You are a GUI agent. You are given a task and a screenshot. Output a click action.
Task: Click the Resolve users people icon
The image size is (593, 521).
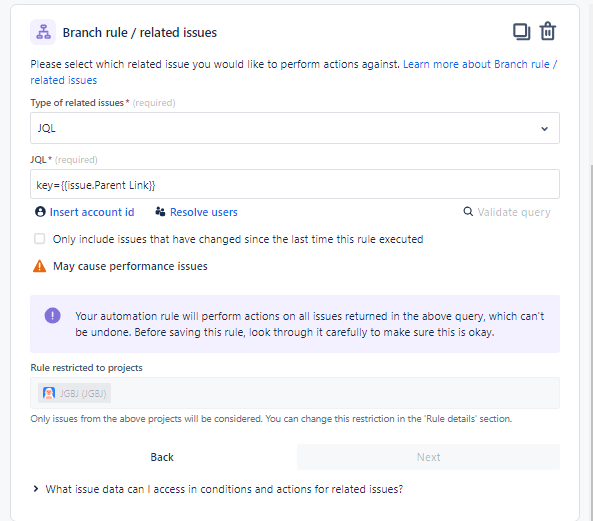click(160, 212)
